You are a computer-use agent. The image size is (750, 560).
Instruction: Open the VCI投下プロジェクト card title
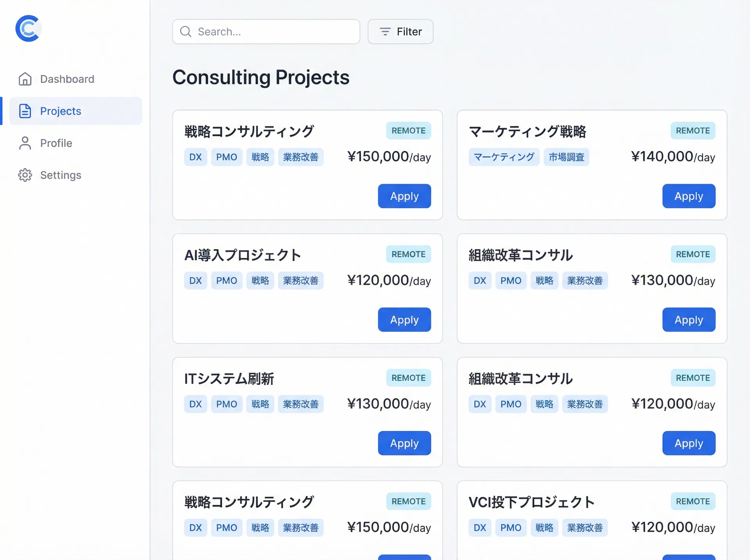(532, 502)
